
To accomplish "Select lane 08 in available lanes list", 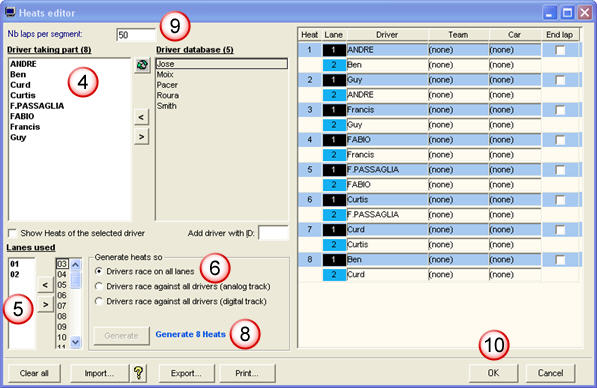I will [62, 316].
